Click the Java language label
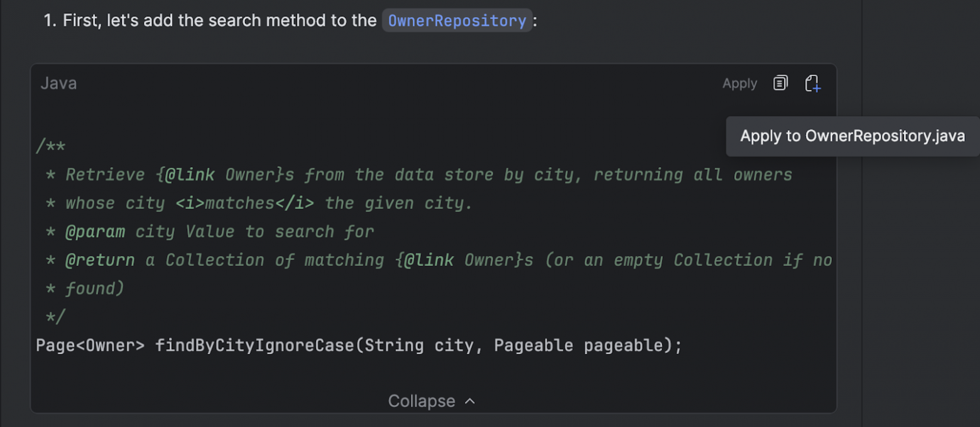Viewport: 980px width, 427px height. click(58, 84)
